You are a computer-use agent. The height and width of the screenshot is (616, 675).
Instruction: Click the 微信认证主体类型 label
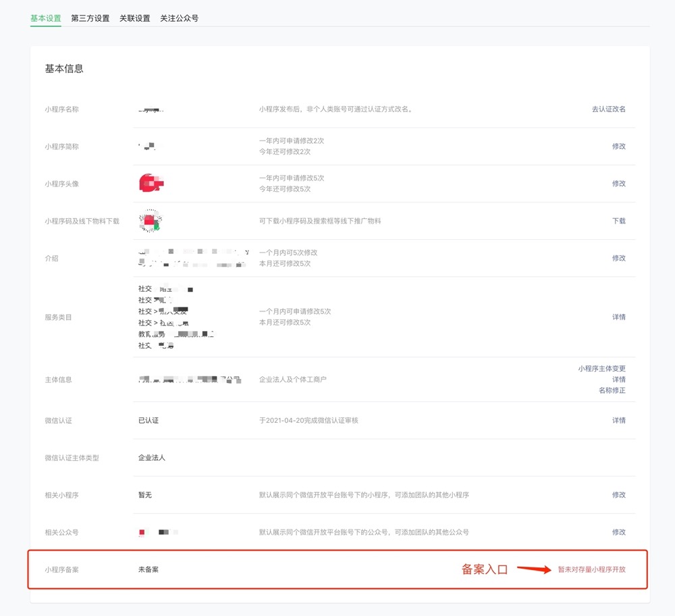[72, 458]
